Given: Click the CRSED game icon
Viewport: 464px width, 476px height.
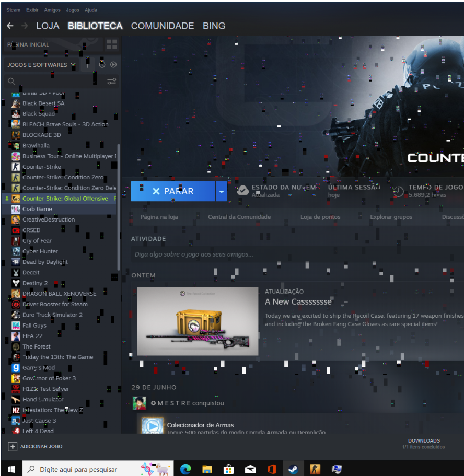Looking at the screenshot, I should click(x=16, y=230).
